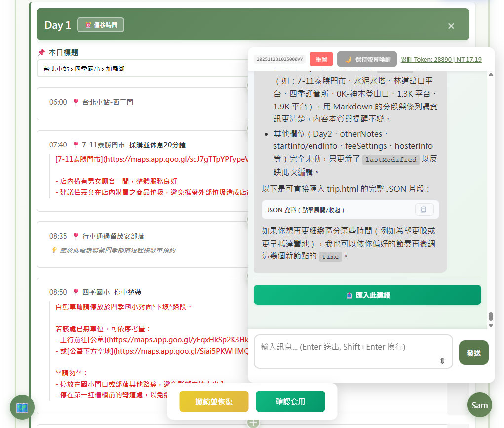Click the 重置 reset button
Viewport: 504px width, 428px height.
(x=321, y=59)
